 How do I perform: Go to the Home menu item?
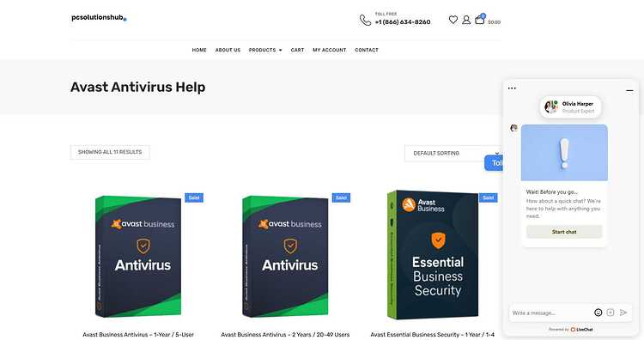click(x=199, y=50)
